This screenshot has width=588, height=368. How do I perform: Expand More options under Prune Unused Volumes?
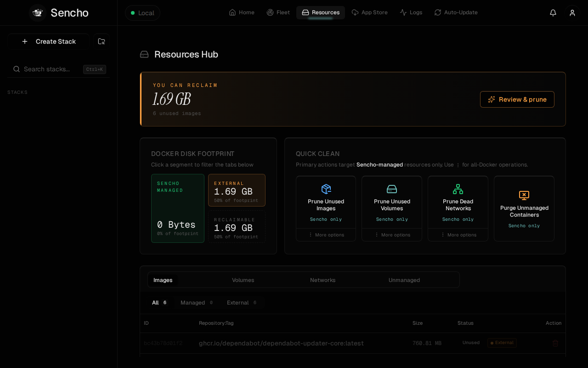pyautogui.click(x=392, y=235)
